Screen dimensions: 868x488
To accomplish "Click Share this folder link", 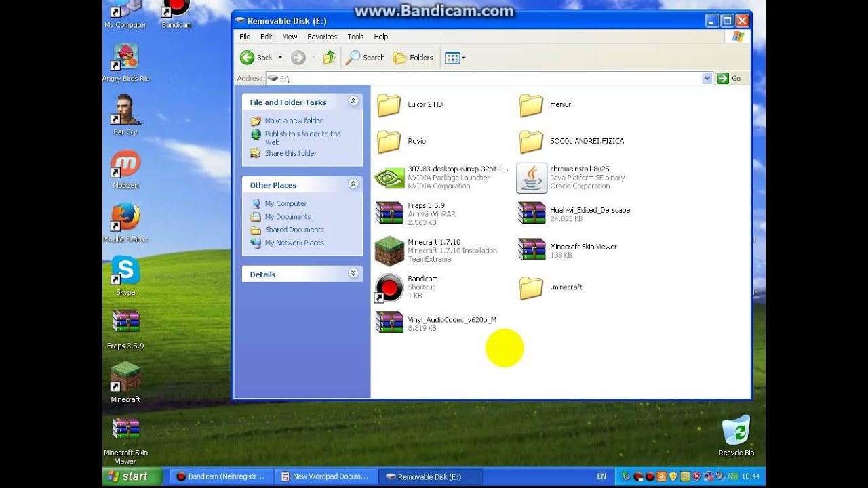I will (x=291, y=153).
